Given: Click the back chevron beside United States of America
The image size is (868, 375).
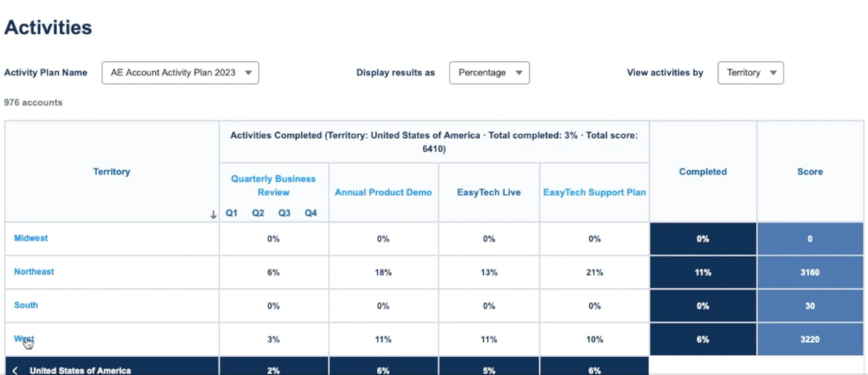Looking at the screenshot, I should click(x=16, y=370).
